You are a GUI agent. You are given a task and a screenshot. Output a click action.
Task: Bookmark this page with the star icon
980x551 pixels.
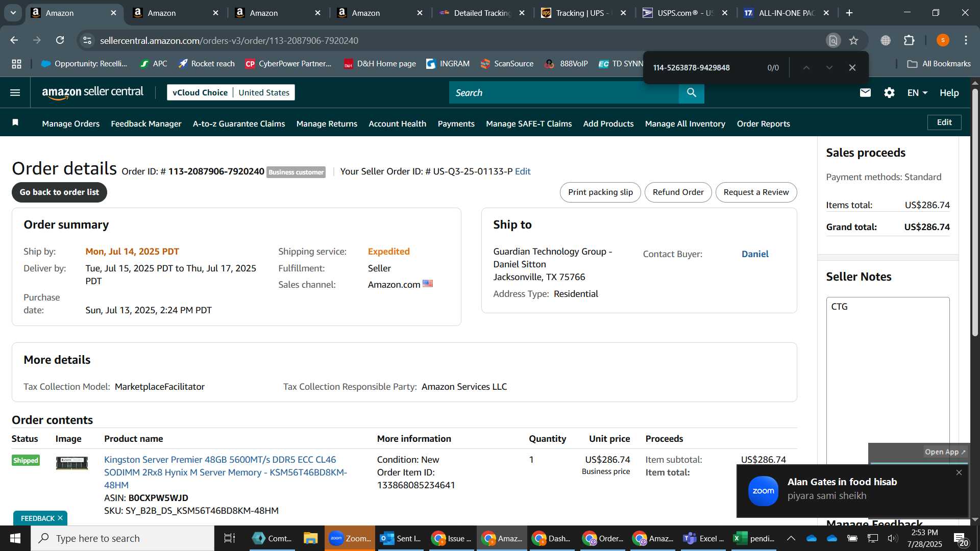pos(853,40)
